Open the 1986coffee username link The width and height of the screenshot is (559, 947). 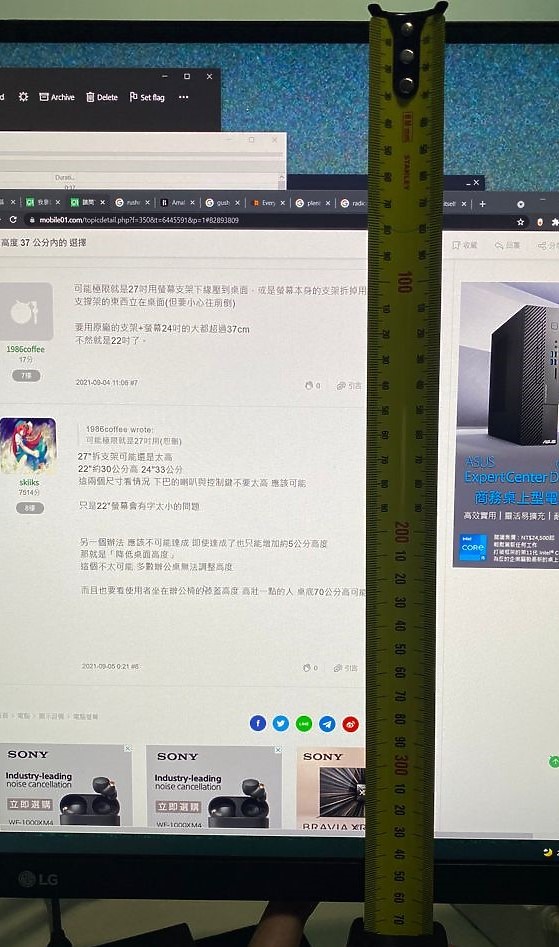pyautogui.click(x=25, y=349)
